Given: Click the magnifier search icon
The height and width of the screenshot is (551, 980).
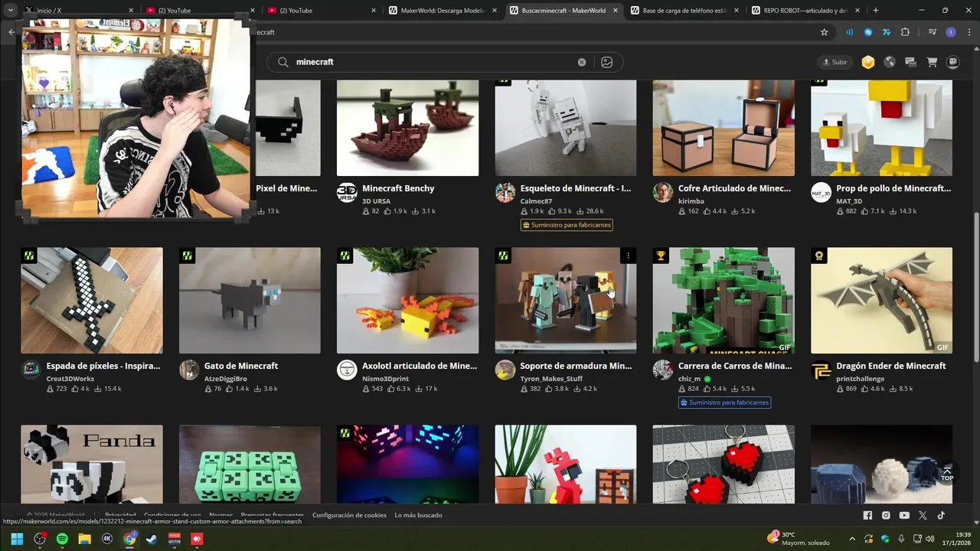Looking at the screenshot, I should tap(283, 62).
